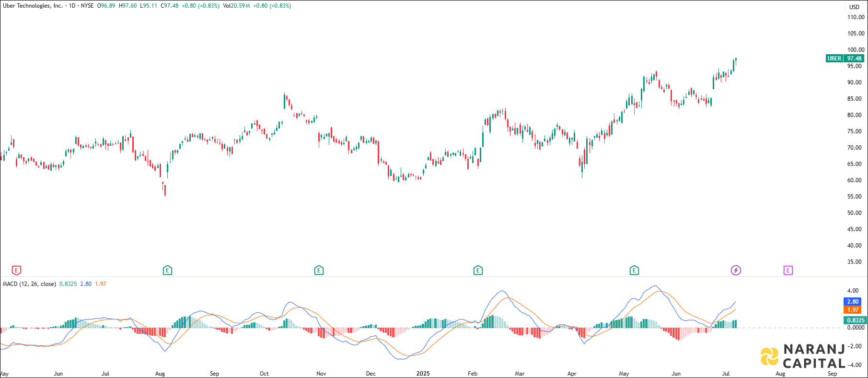Click the 2.80 value in MACD legend
This screenshot has height=378, width=868.
[x=86, y=284]
